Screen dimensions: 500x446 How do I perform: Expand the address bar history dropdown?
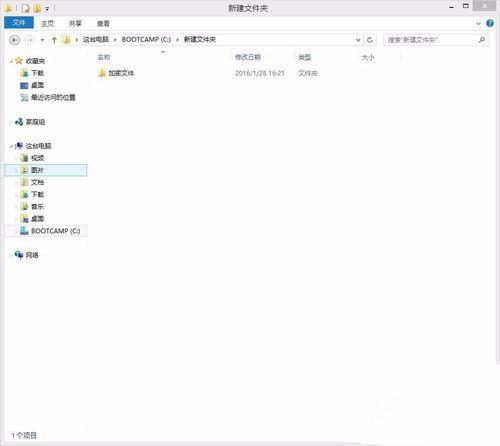[x=358, y=40]
